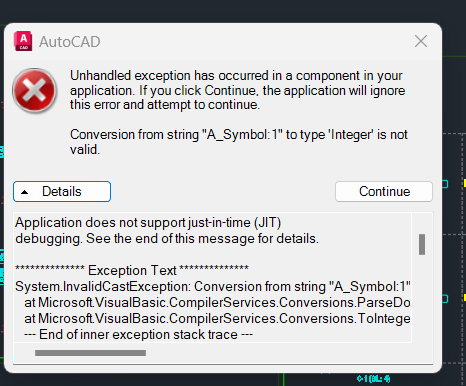The image size is (466, 386).
Task: Click the vertical scrollbar thumb in details
Action: 422,244
